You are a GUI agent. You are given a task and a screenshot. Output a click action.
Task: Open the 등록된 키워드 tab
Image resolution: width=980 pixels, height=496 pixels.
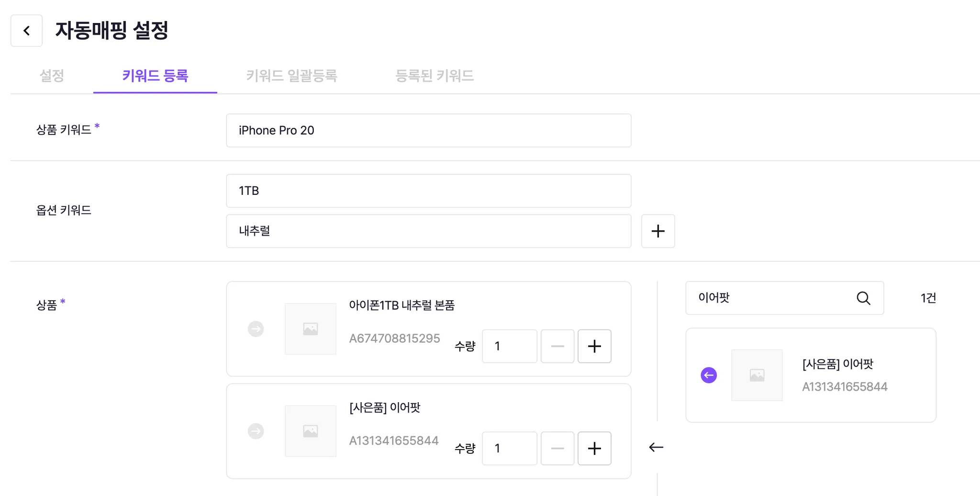(434, 76)
